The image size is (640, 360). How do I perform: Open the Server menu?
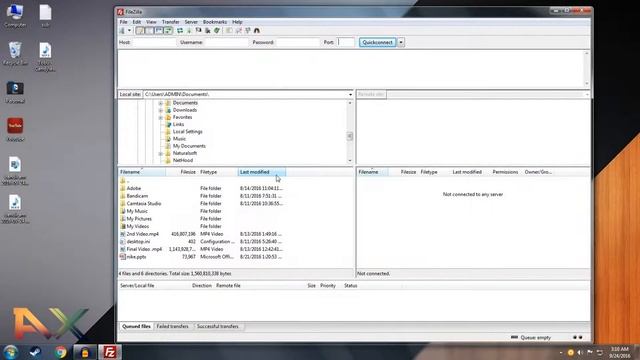click(x=191, y=22)
